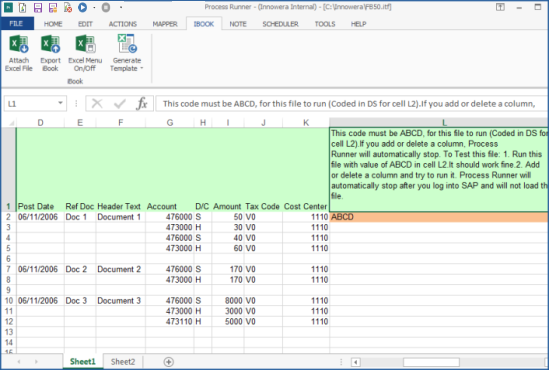Click the close file icon with red X
Viewport: 549px width, 370px height.
pos(68,7)
